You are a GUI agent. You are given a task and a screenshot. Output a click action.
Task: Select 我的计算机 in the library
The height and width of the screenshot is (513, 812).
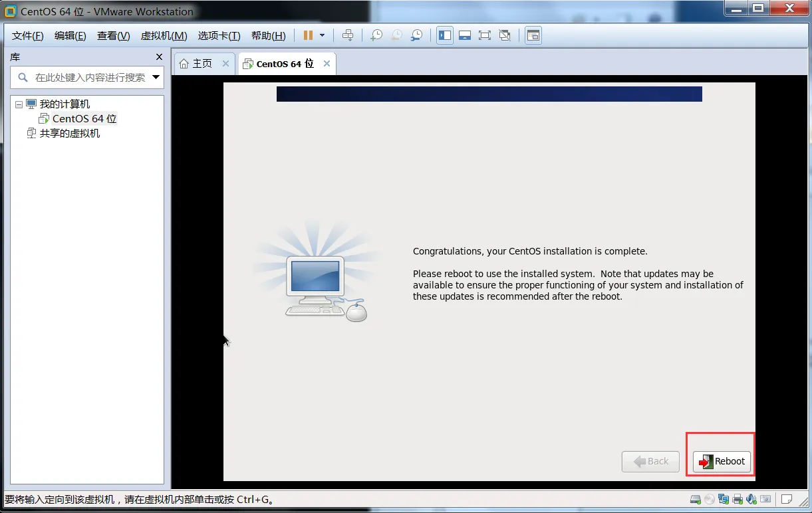tap(65, 104)
